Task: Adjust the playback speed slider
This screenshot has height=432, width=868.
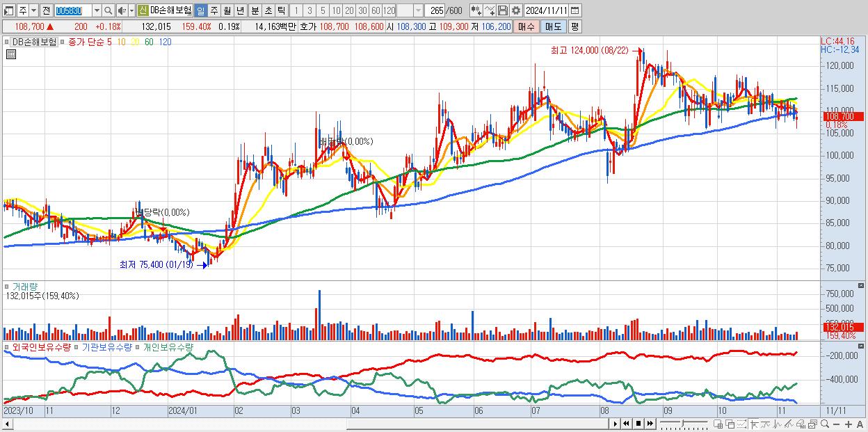Action: [683, 424]
